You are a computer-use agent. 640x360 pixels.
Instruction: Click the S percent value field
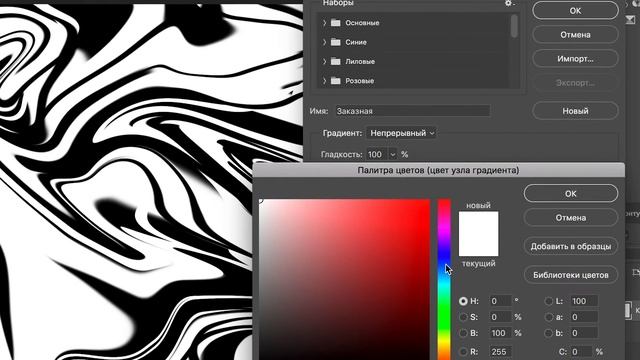(x=500, y=317)
